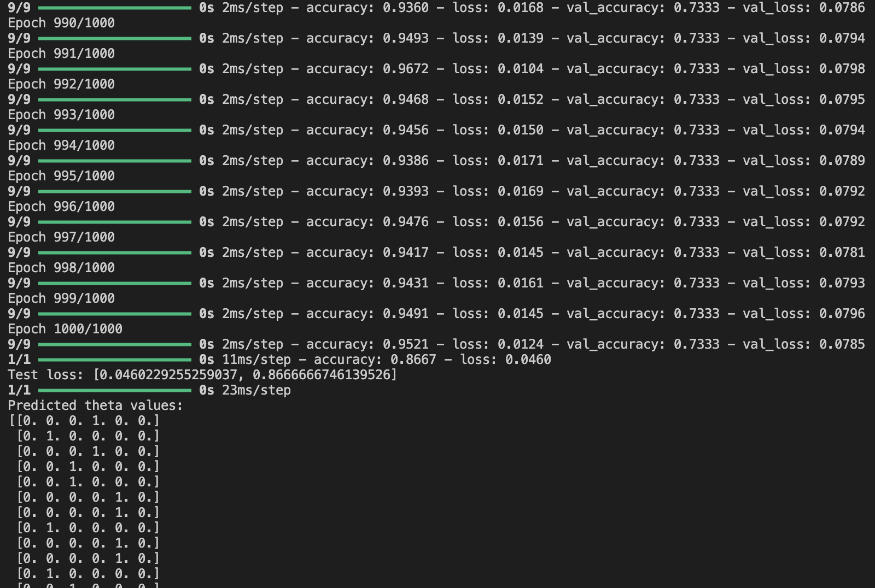
Task: Click the first row of the predicted array
Action: [x=84, y=421]
